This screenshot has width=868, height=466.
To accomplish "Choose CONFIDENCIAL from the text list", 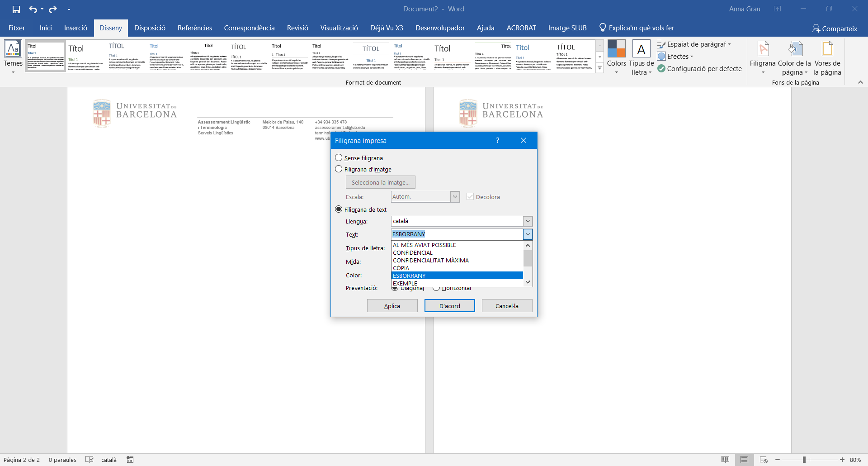I will coord(413,253).
